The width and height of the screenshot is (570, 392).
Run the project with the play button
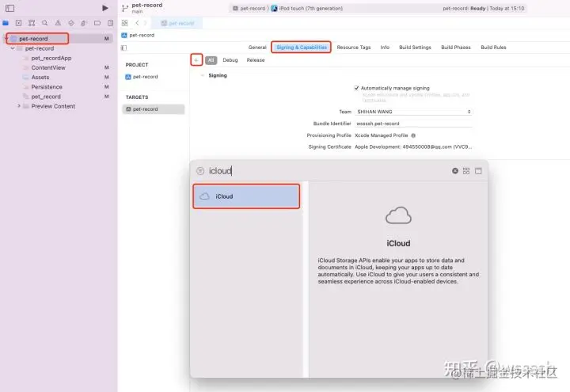pyautogui.click(x=105, y=8)
